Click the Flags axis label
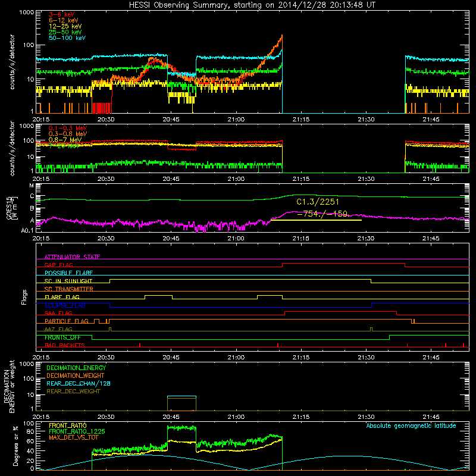The image size is (476, 476). (x=24, y=297)
